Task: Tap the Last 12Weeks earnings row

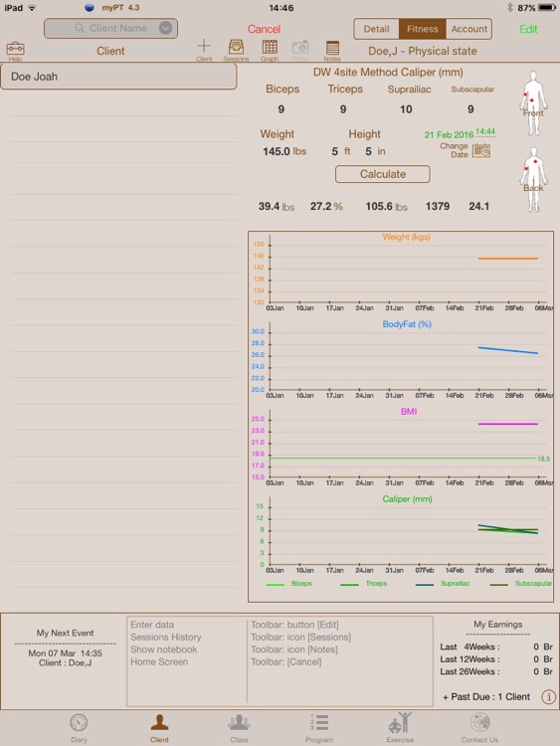Action: [x=496, y=659]
